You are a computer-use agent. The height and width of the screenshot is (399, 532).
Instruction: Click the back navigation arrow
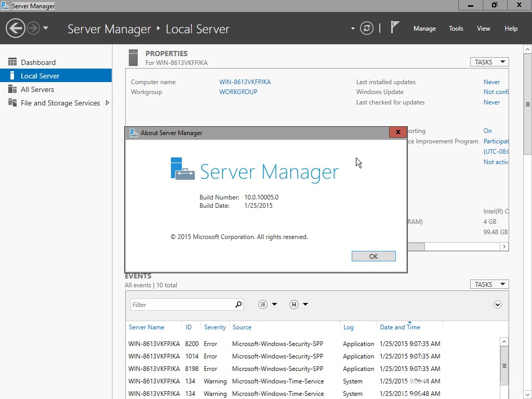pos(15,28)
